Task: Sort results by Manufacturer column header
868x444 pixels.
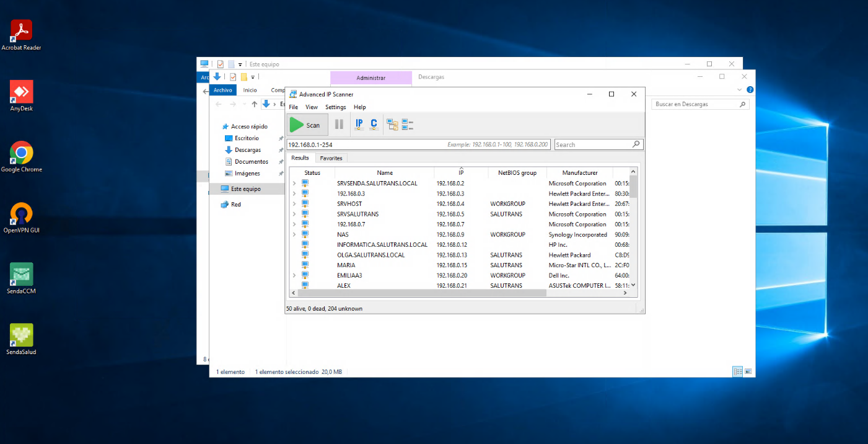Action: point(579,173)
